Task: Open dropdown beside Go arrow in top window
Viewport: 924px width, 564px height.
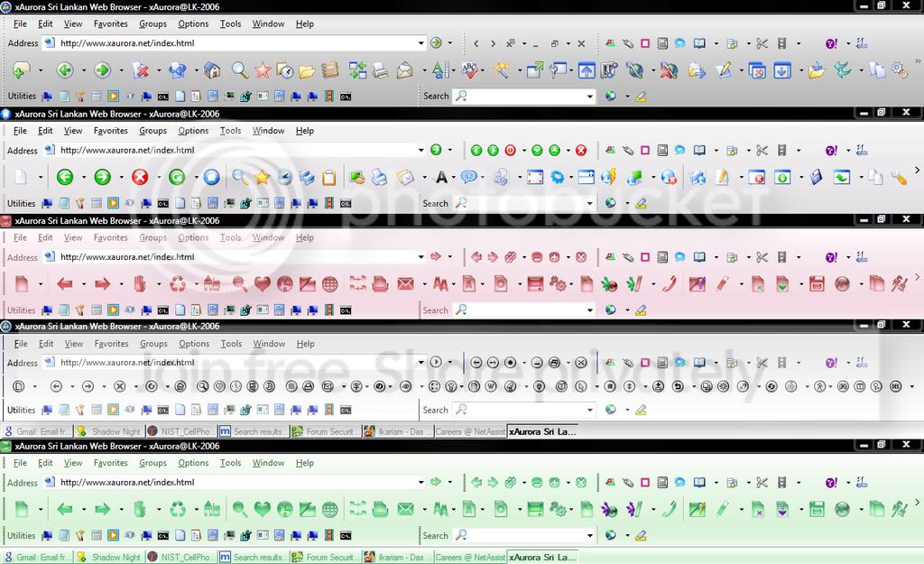Action: (x=450, y=43)
